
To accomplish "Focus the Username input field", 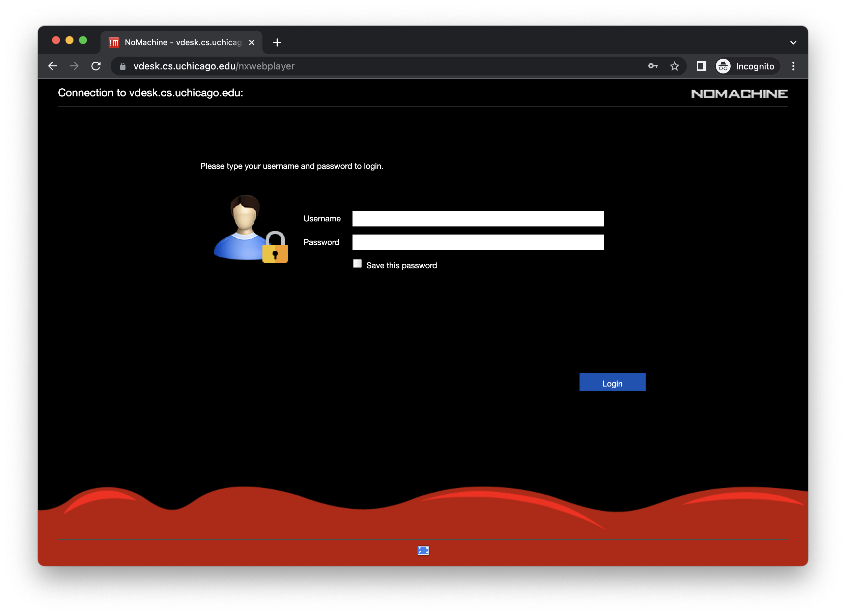I will pos(478,218).
